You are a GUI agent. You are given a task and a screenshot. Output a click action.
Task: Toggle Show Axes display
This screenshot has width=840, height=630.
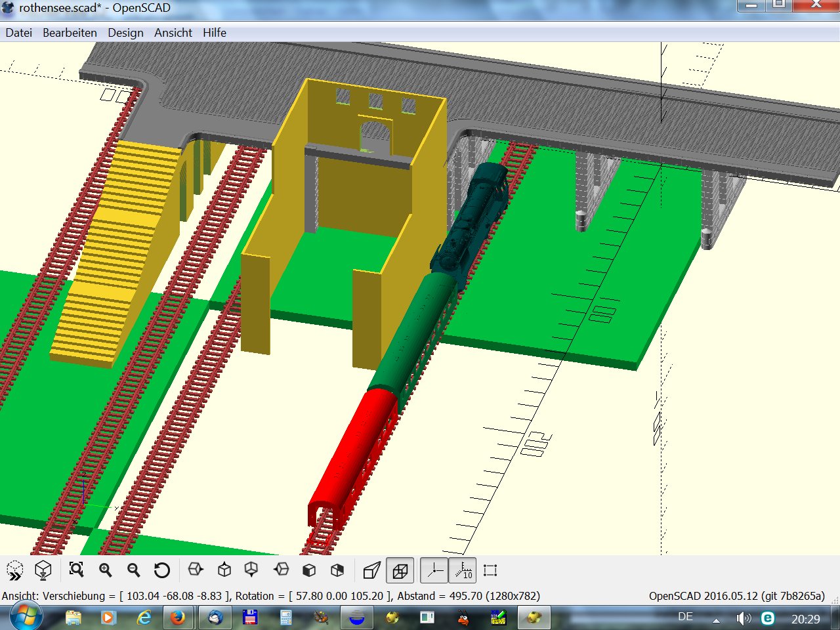pos(434,570)
